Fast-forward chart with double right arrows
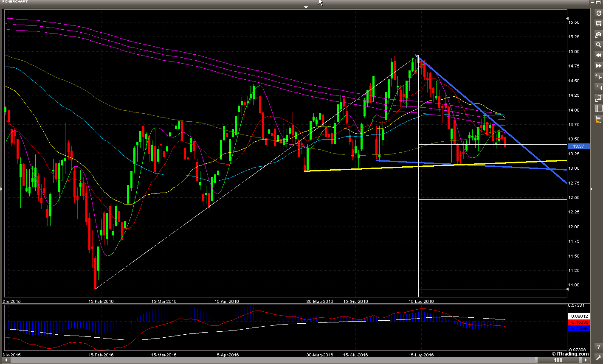This screenshot has width=603, height=364. (598, 66)
